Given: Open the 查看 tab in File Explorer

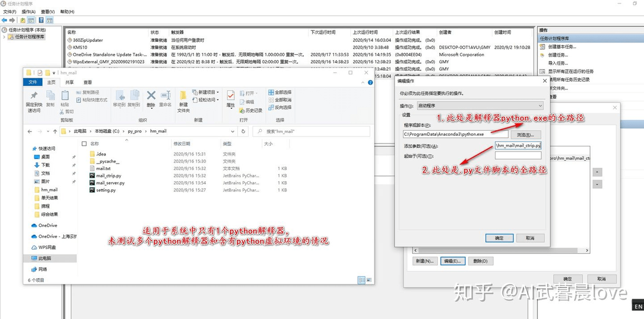Looking at the screenshot, I should tap(87, 83).
